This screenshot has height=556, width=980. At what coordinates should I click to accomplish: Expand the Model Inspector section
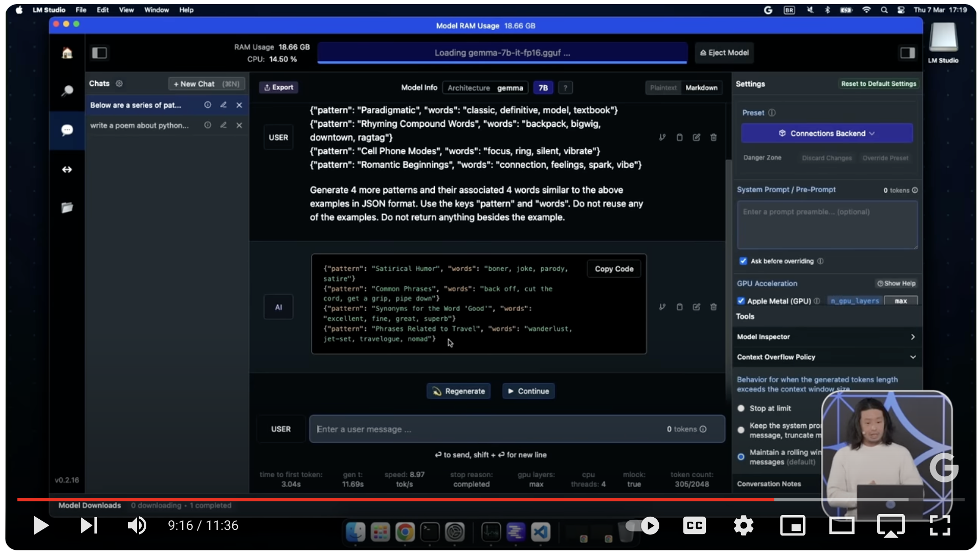pyautogui.click(x=826, y=337)
